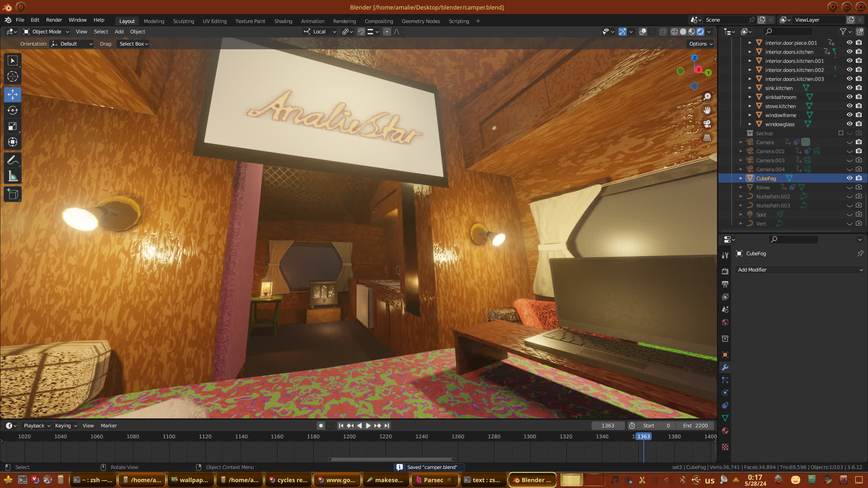Select the 3D Cursor tool
The width and height of the screenshot is (868, 488).
(13, 76)
